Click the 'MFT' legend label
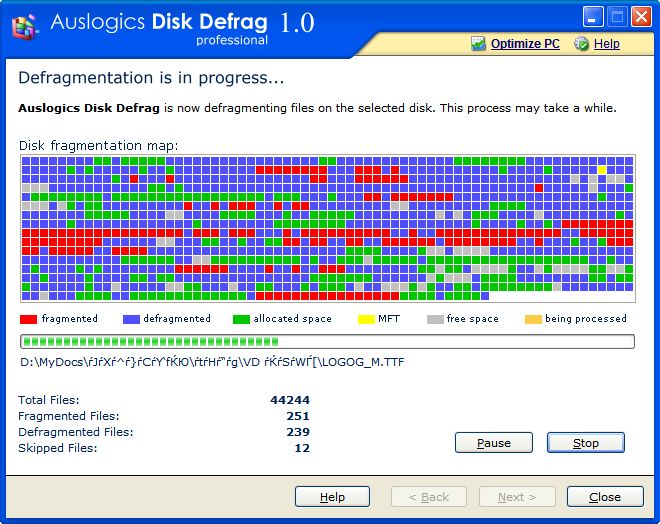Viewport: 660px width, 524px height. tap(389, 319)
